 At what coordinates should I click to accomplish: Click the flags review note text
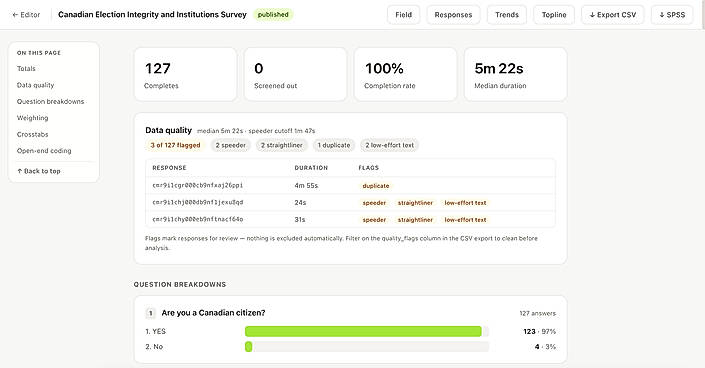[x=341, y=243]
